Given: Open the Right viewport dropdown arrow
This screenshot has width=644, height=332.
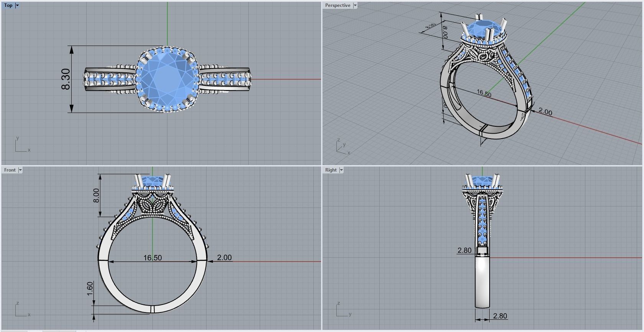Looking at the screenshot, I should pos(341,170).
